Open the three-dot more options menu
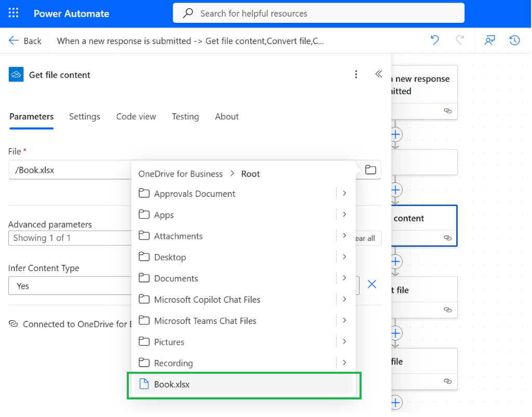 click(356, 74)
